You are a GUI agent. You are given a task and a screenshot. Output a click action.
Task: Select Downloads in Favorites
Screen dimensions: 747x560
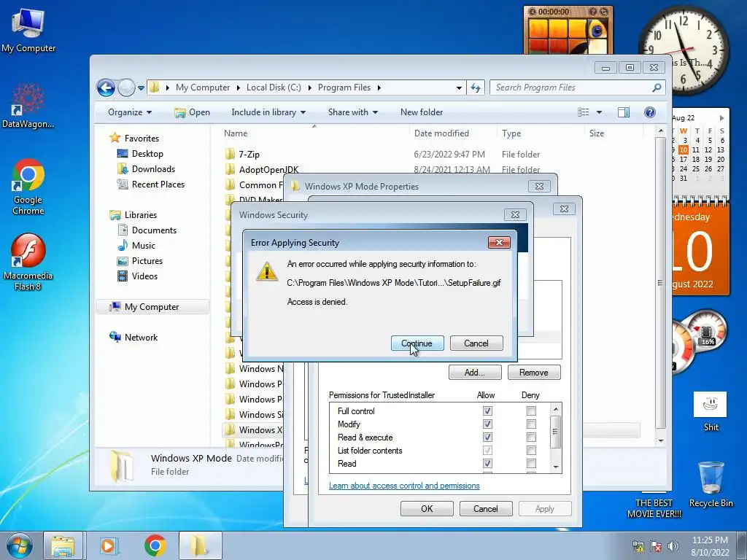pyautogui.click(x=153, y=169)
